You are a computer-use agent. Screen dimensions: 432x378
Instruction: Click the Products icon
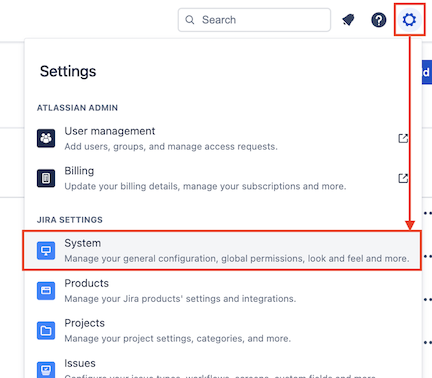click(46, 291)
